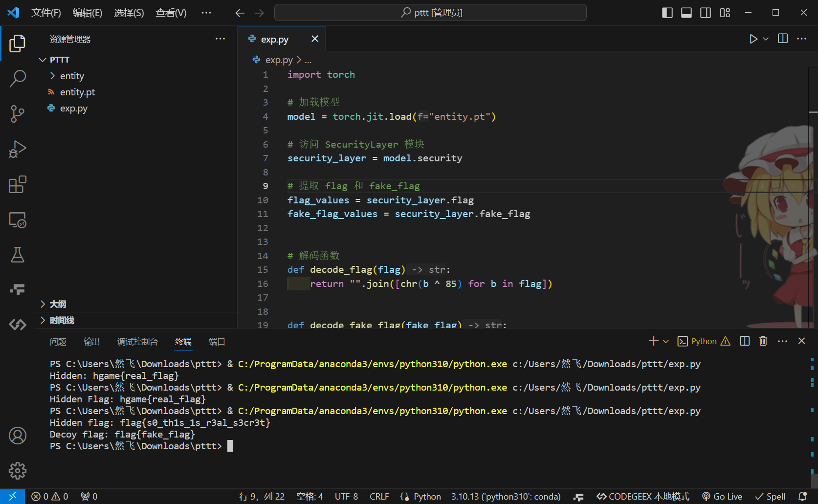Screen dimensions: 818x504
Task: Open the 文件(F) menu
Action: [46, 13]
